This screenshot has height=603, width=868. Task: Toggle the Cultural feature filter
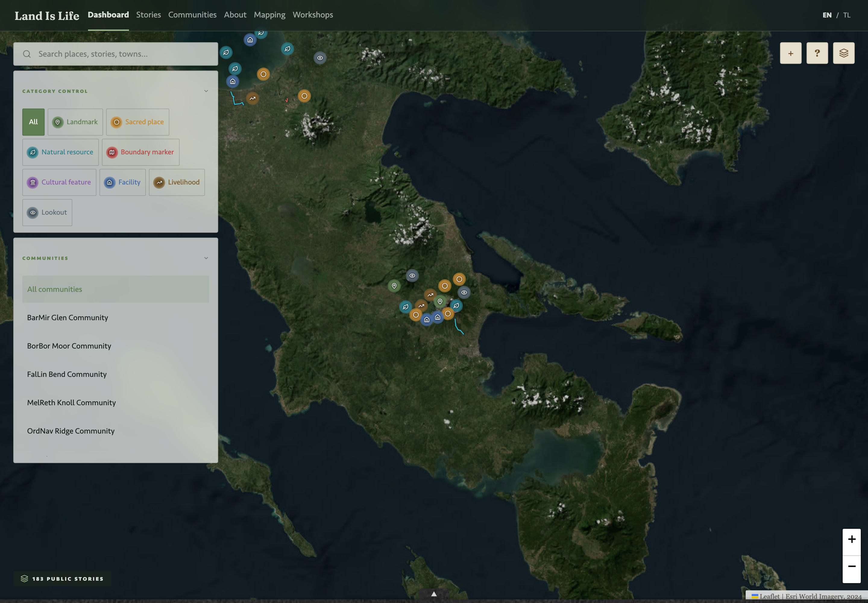point(59,182)
